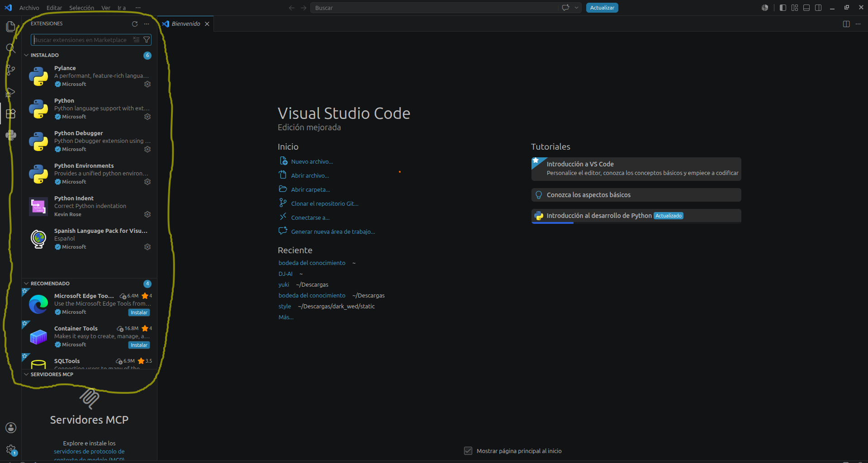Open the Selección menu
The width and height of the screenshot is (868, 463).
(x=82, y=8)
